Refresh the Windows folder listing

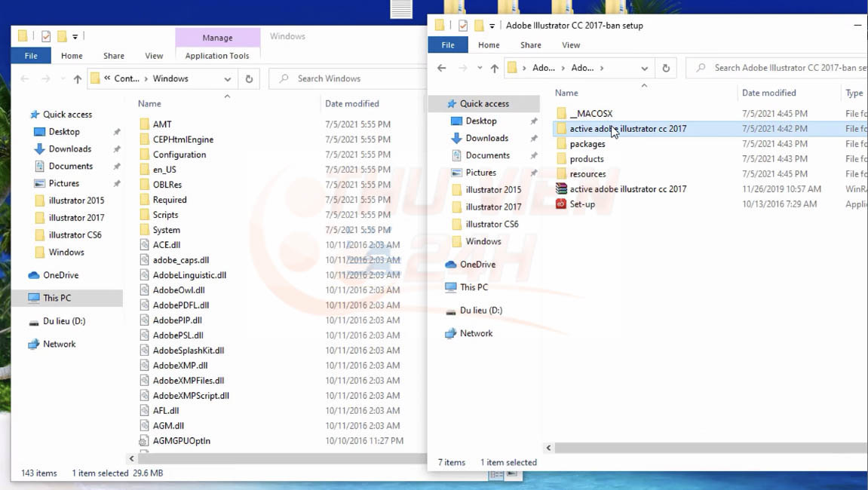coord(249,78)
